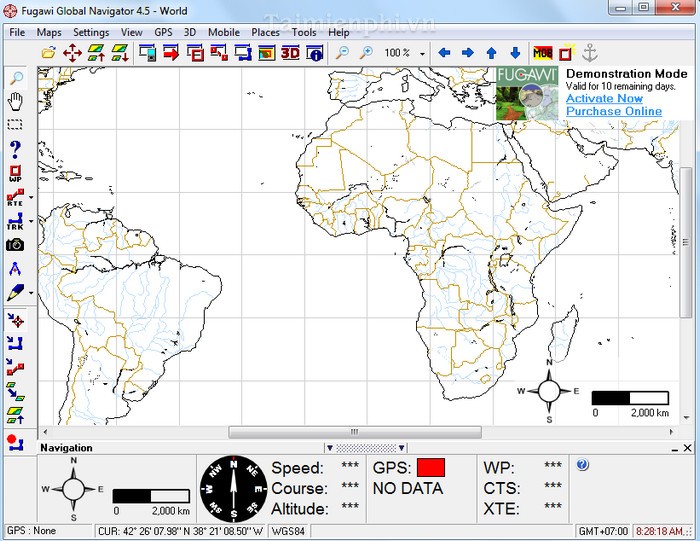Click the horizontal map scrollbar thumb
This screenshot has height=541, width=700.
tap(355, 432)
